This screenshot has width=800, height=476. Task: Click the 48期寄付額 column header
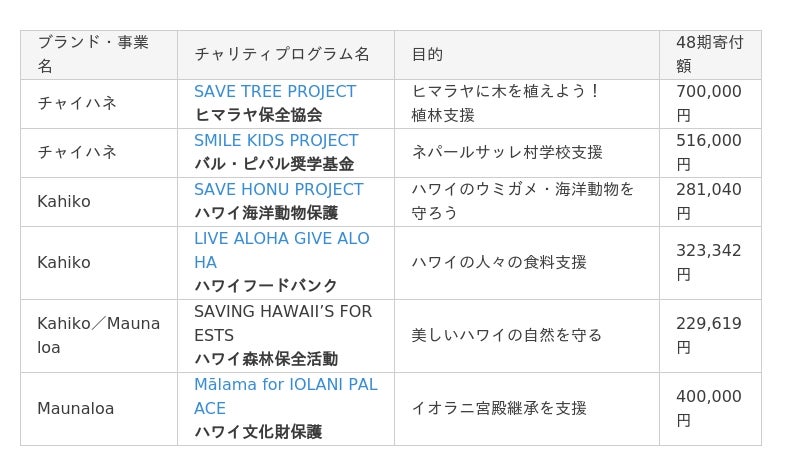[710, 55]
